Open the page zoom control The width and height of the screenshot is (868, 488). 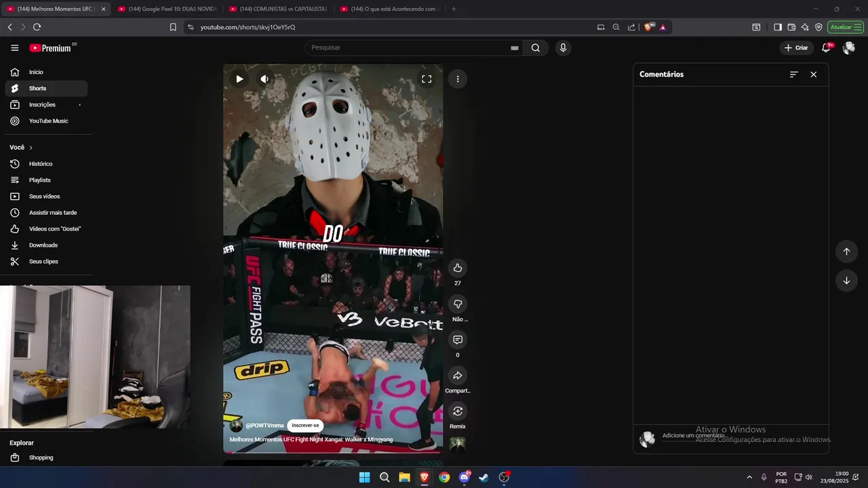616,27
